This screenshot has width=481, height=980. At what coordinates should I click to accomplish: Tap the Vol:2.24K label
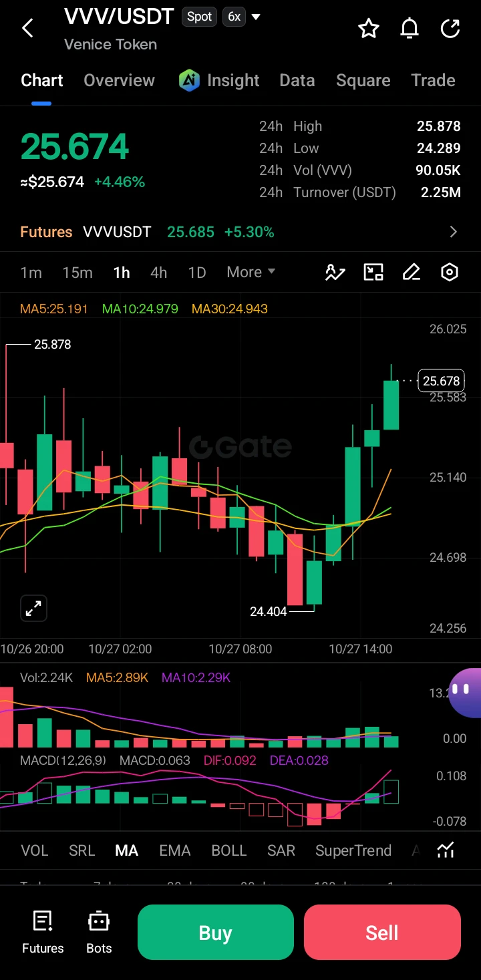pos(46,677)
